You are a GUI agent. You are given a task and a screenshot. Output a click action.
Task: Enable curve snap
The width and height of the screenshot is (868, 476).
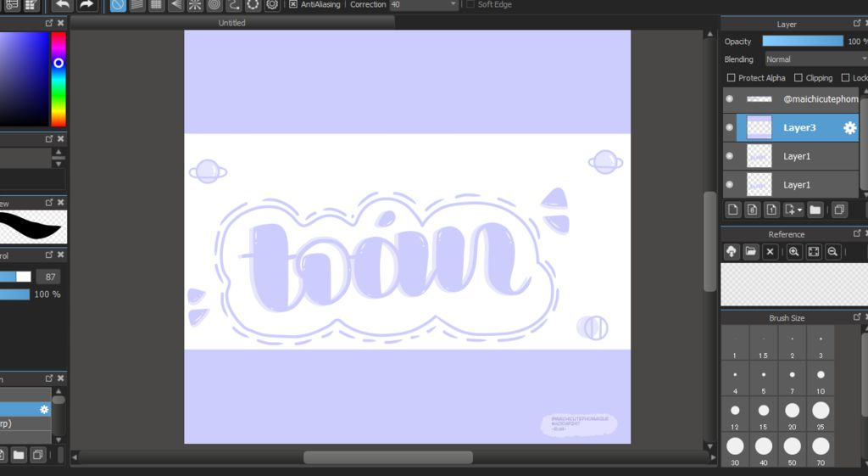tap(234, 5)
